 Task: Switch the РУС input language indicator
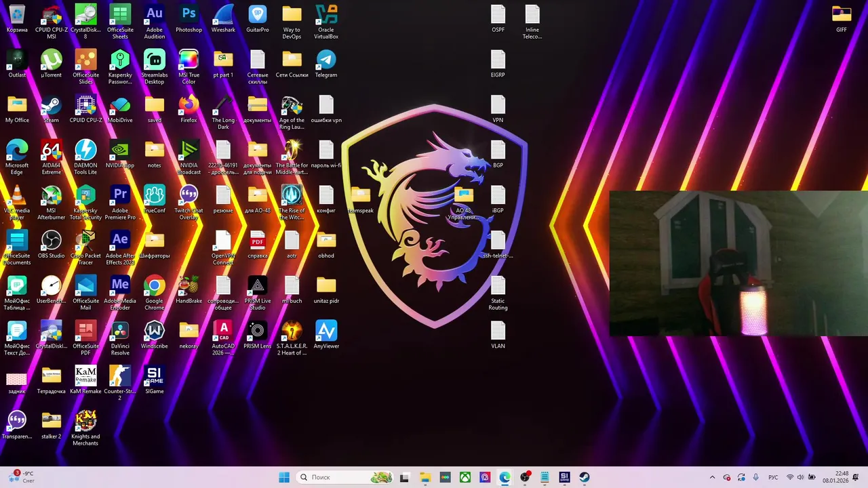773,477
